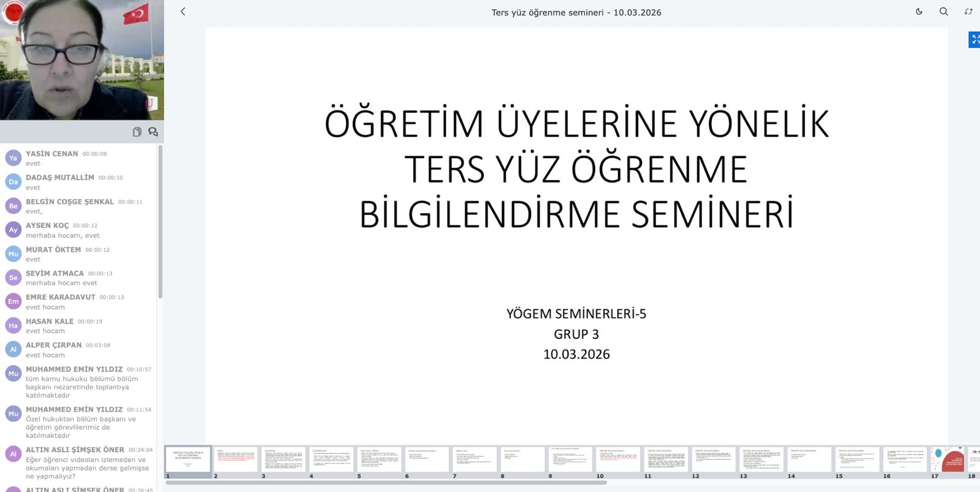This screenshot has height=492, width=980.
Task: Select slide thumbnail number 2
Action: 236,460
